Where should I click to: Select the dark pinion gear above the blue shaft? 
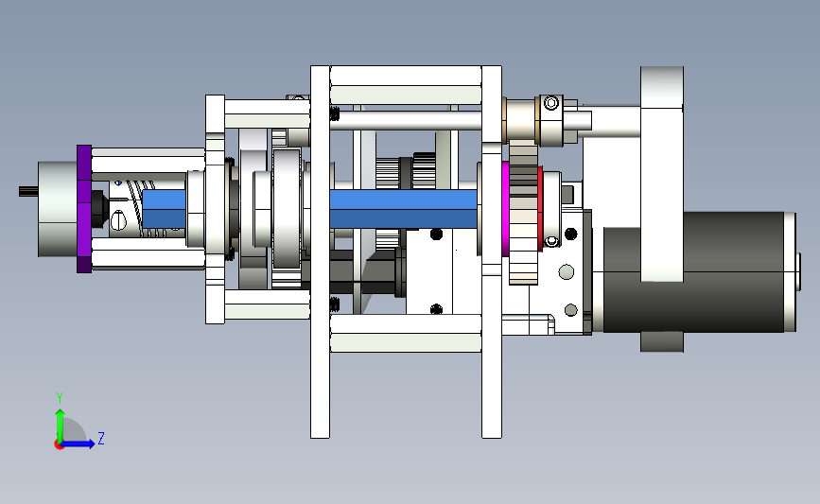click(x=425, y=170)
